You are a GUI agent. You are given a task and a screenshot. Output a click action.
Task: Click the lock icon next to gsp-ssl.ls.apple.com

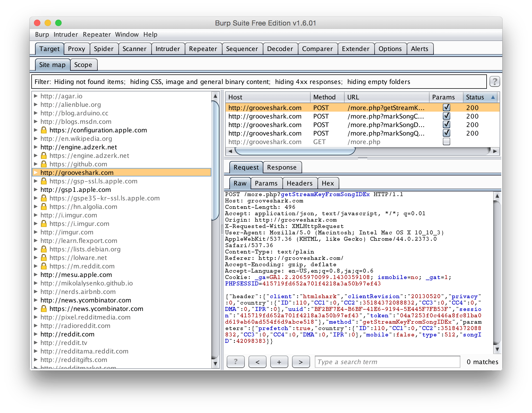[44, 181]
